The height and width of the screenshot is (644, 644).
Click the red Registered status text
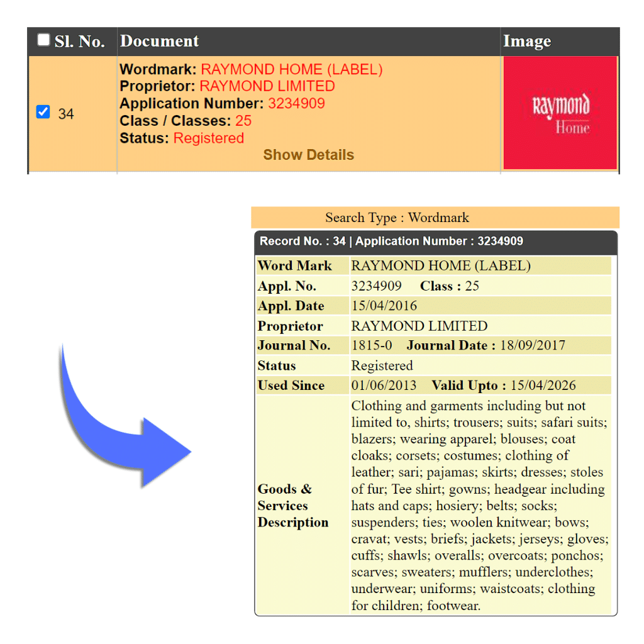point(208,138)
